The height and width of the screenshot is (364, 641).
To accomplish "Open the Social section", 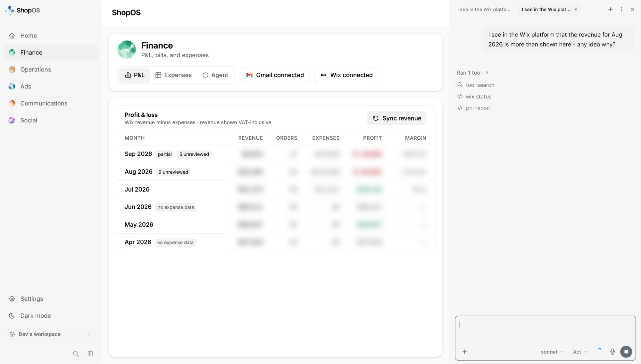I will pyautogui.click(x=51, y=120).
